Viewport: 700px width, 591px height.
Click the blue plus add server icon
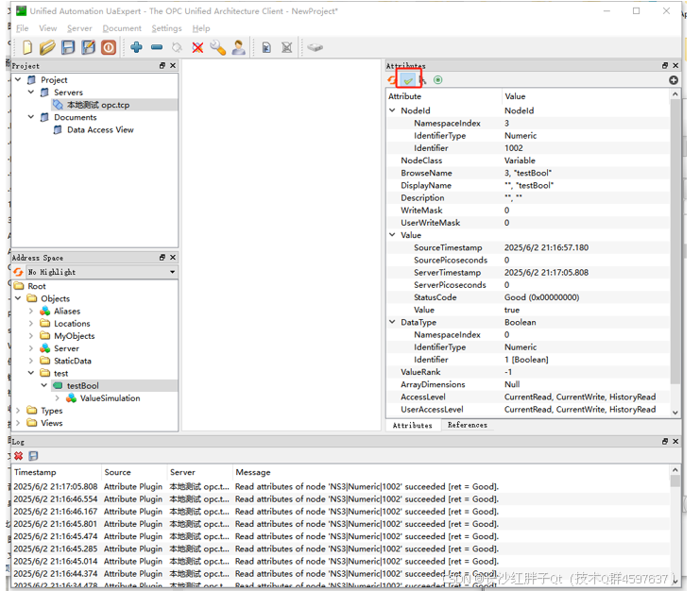tap(137, 47)
